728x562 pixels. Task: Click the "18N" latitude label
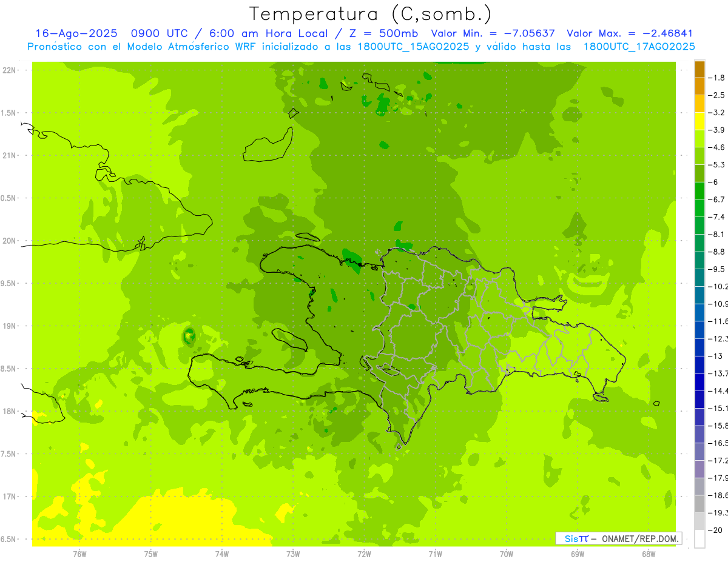coord(9,412)
